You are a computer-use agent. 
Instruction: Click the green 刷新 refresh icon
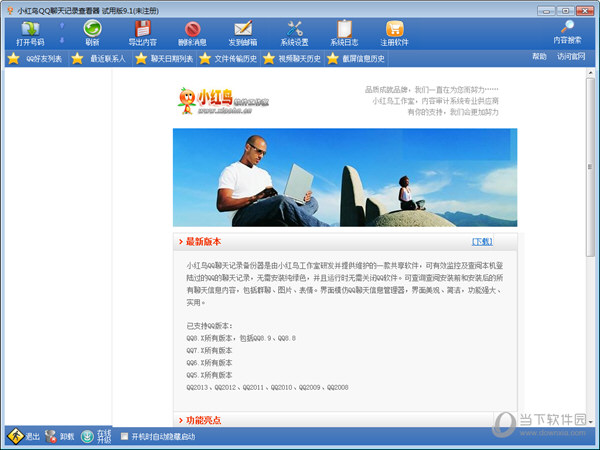tap(92, 33)
